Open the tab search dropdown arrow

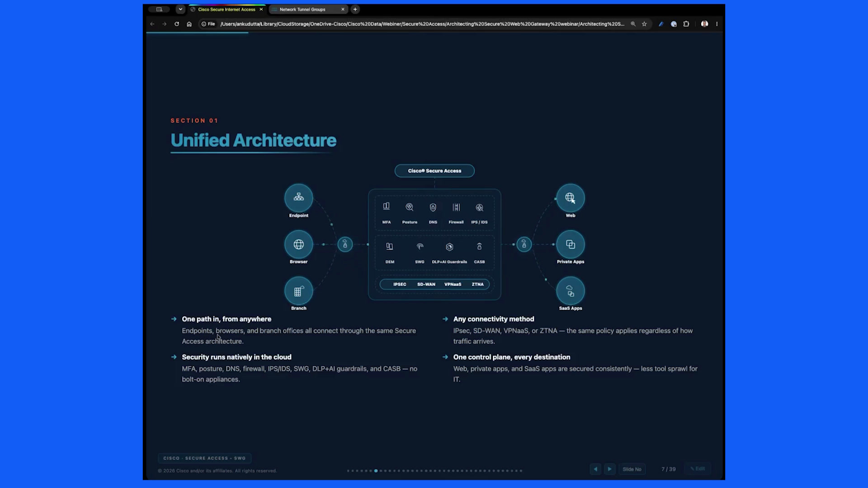(180, 9)
